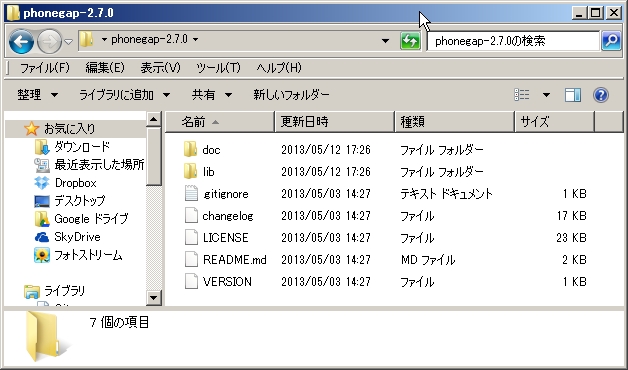Image resolution: width=628 pixels, height=370 pixels.
Task: Open the ファイル(F) menu
Action: [x=45, y=68]
